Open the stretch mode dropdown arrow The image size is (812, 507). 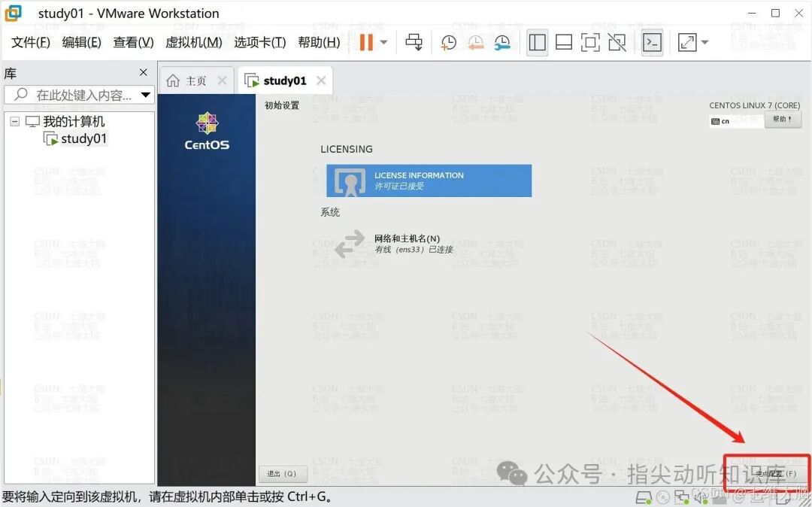(x=702, y=42)
